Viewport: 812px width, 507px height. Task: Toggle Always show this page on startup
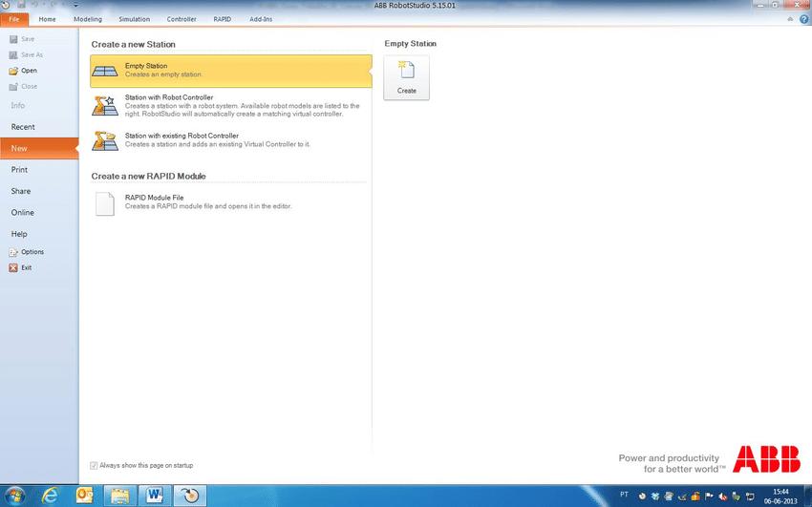[x=94, y=466]
